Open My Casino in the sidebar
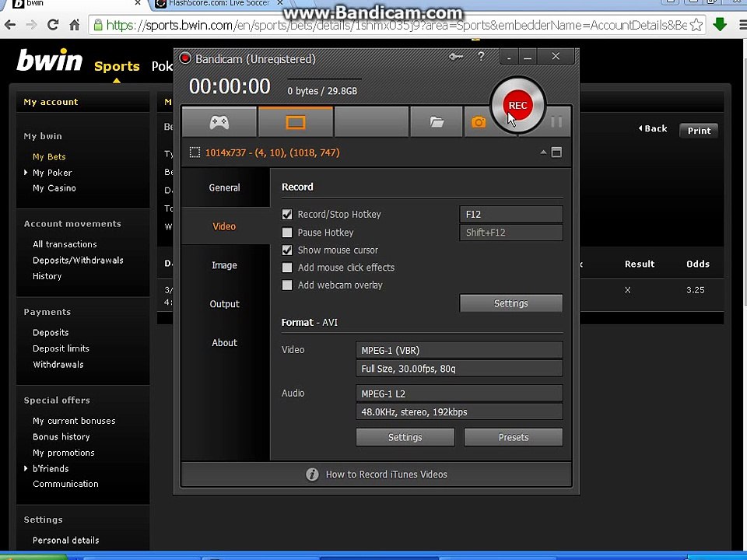The height and width of the screenshot is (560, 747). click(54, 188)
